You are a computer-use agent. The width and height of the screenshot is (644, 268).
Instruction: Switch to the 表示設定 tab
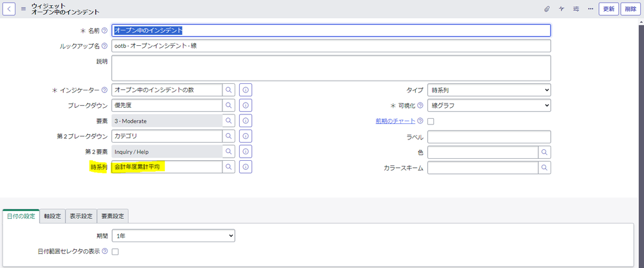point(81,216)
